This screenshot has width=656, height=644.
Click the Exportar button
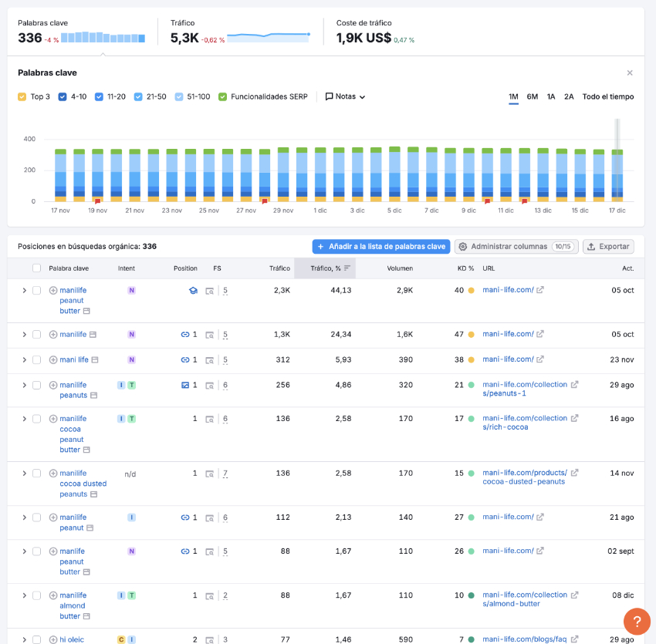pos(608,247)
